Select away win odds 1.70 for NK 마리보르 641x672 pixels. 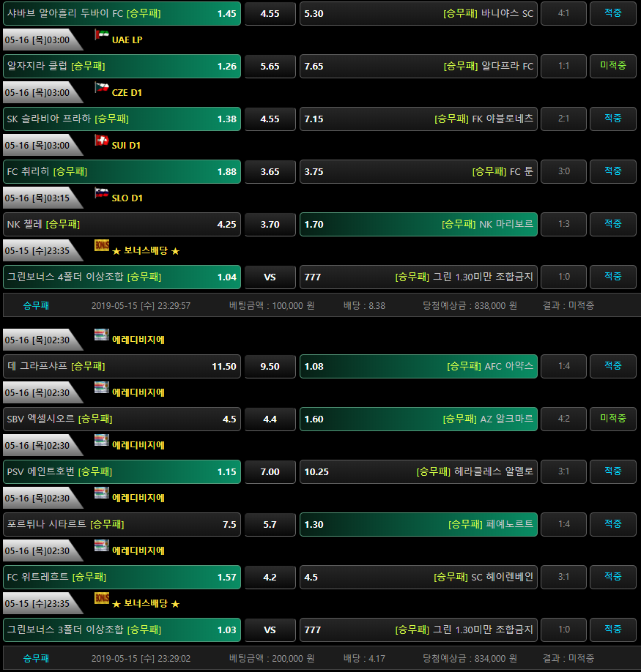click(418, 225)
